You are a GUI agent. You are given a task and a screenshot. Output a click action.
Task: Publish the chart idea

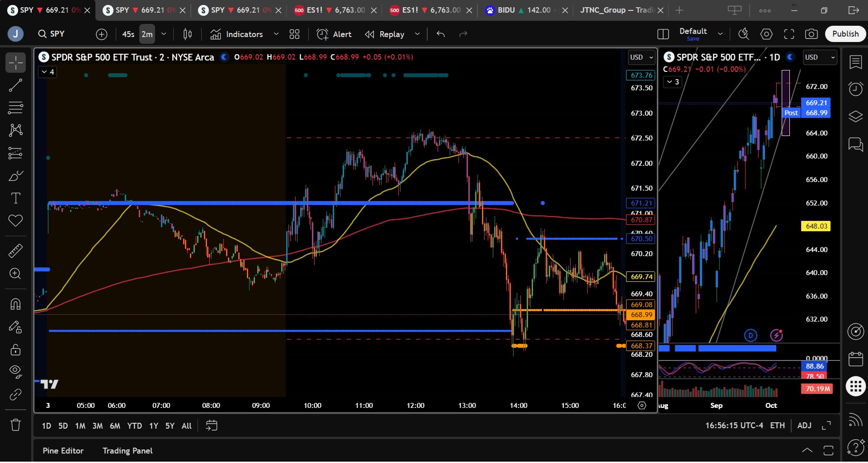(x=845, y=34)
